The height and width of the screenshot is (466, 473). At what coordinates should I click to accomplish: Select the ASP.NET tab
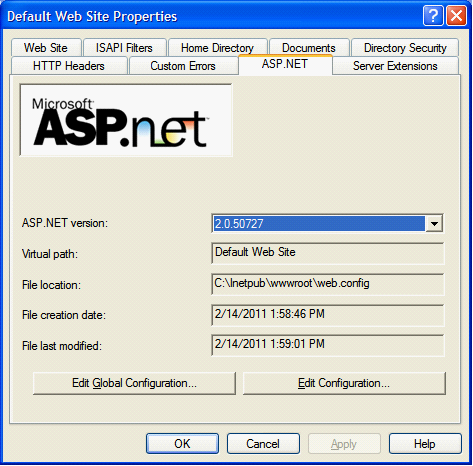click(285, 64)
